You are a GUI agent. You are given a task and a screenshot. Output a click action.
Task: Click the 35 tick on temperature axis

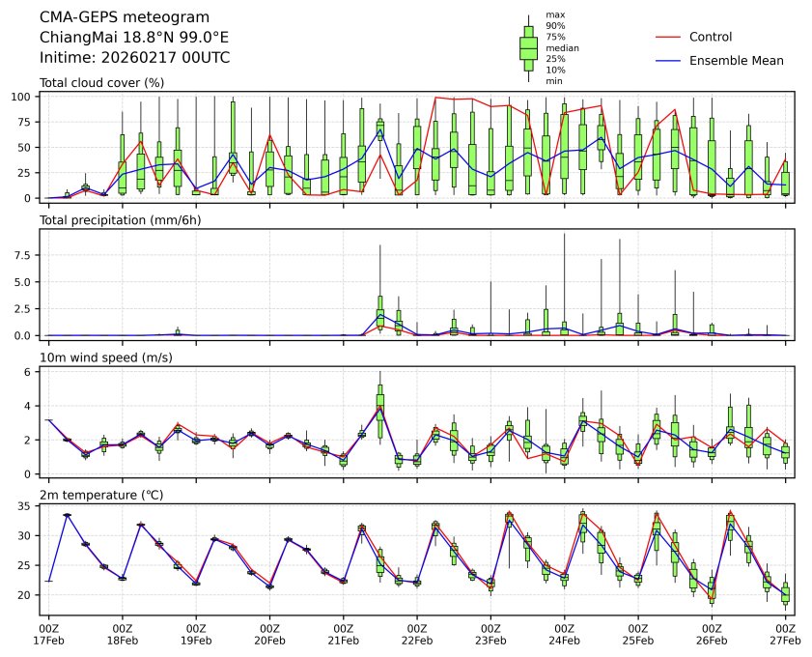point(28,506)
